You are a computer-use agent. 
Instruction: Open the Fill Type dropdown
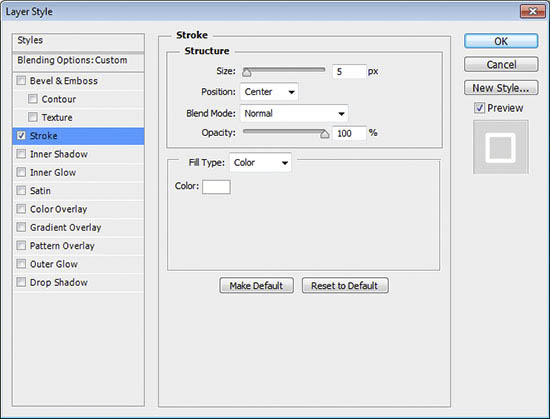[x=260, y=162]
